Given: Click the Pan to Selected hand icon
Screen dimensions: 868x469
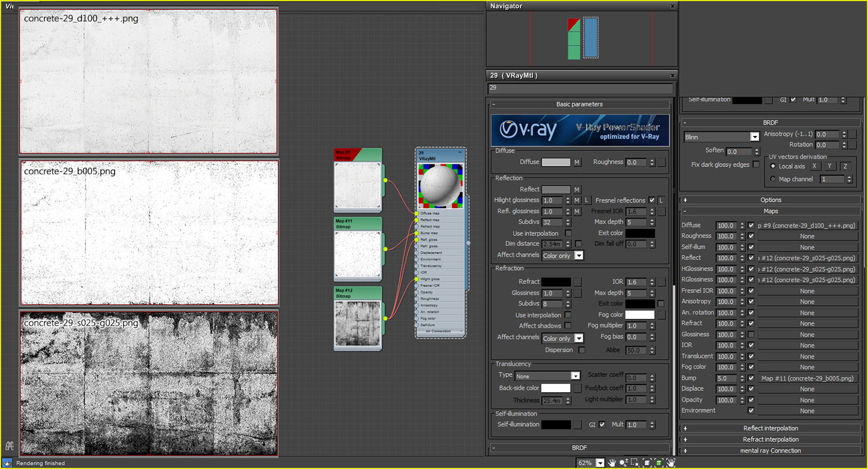Looking at the screenshot, I should pyautogui.click(x=670, y=463).
